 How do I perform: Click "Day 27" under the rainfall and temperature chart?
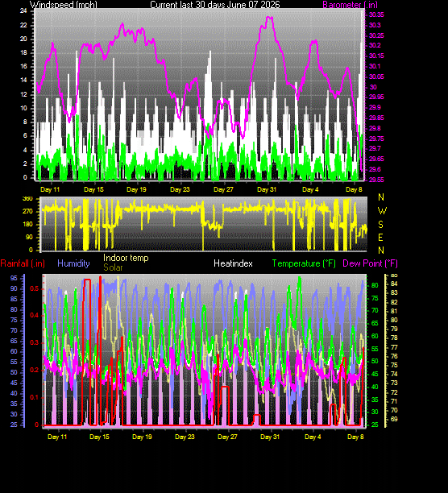tap(227, 437)
